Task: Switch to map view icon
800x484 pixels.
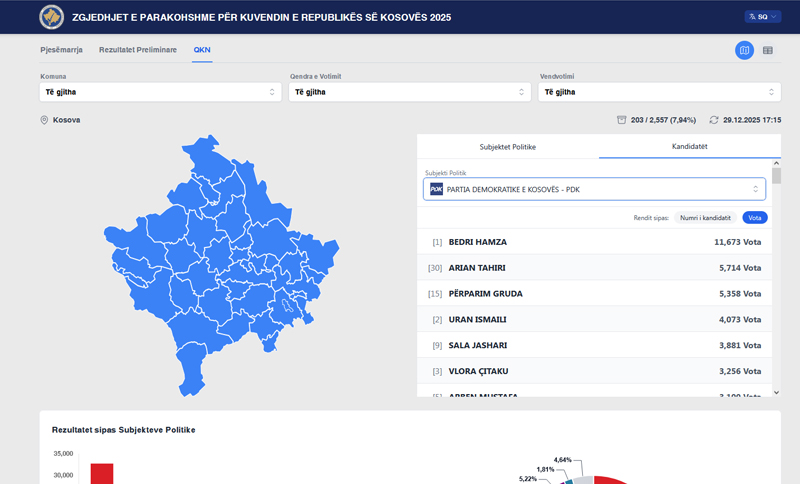Action: point(744,50)
